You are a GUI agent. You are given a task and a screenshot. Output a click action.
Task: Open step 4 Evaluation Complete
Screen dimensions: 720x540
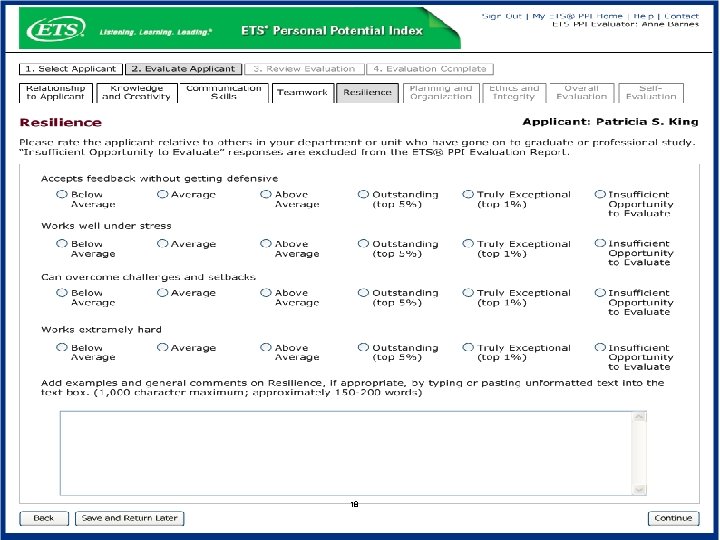click(430, 69)
